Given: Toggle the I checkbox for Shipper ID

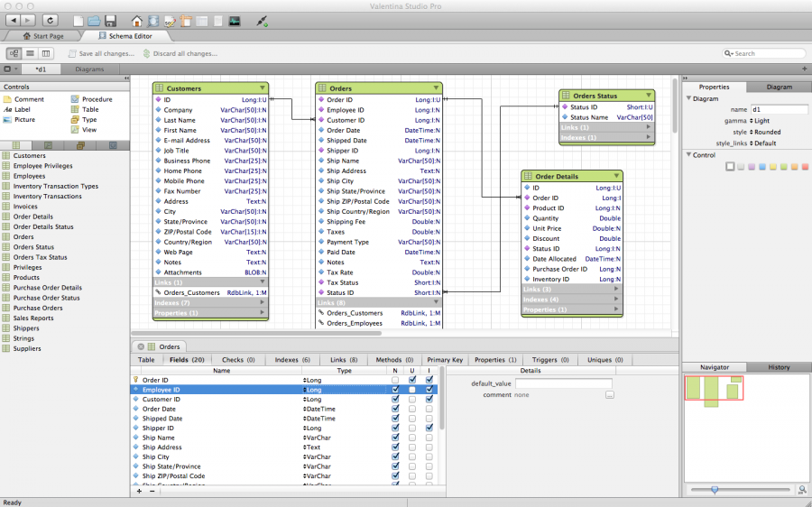Looking at the screenshot, I should coord(429,429).
